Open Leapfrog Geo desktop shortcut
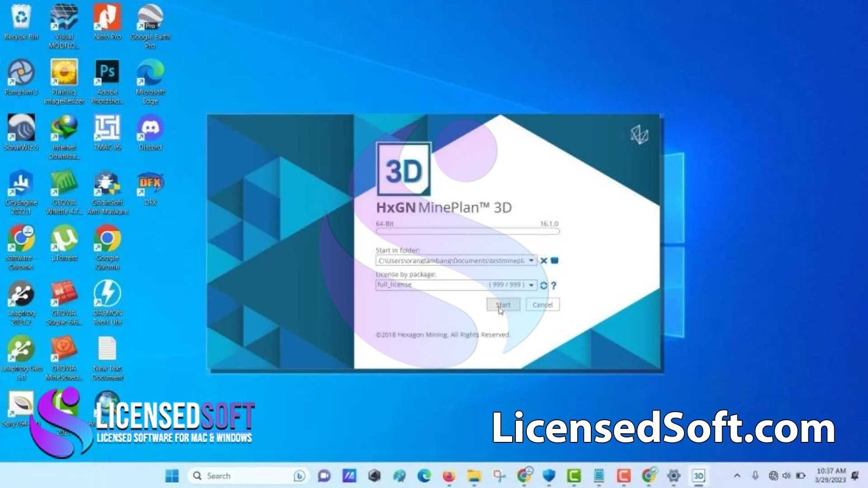 coord(21,358)
